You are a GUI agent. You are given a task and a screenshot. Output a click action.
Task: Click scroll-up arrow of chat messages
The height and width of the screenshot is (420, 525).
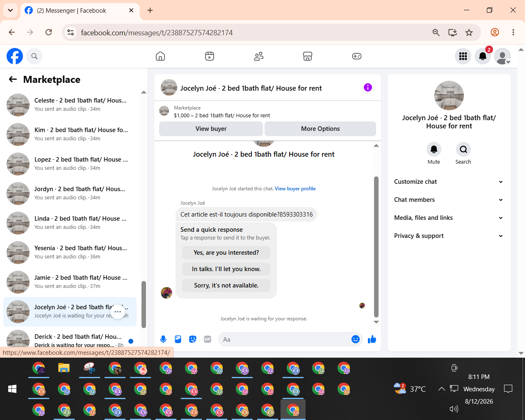pyautogui.click(x=376, y=146)
